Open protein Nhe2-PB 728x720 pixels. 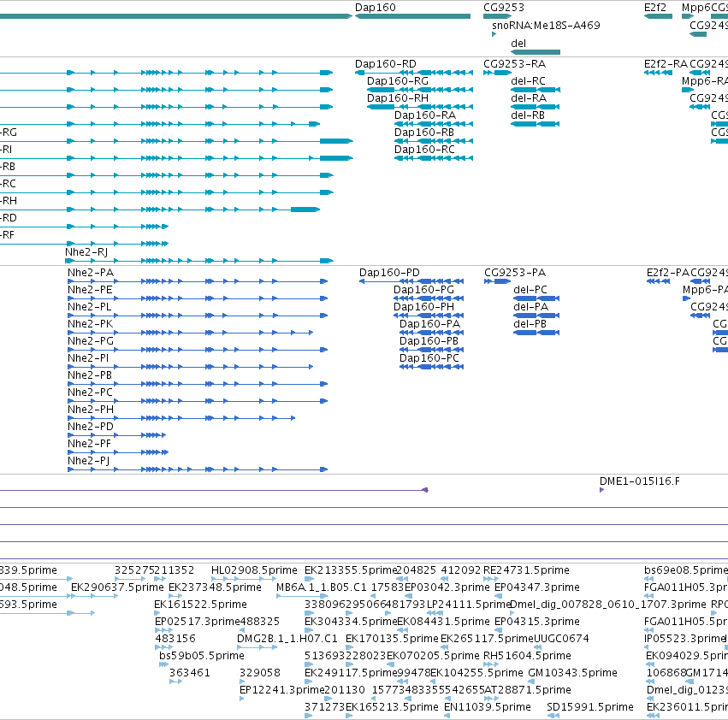point(90,375)
